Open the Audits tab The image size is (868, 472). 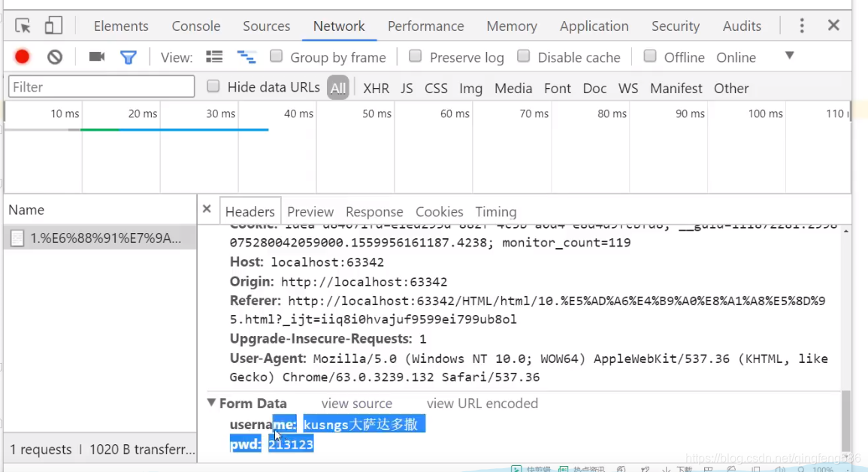[742, 26]
